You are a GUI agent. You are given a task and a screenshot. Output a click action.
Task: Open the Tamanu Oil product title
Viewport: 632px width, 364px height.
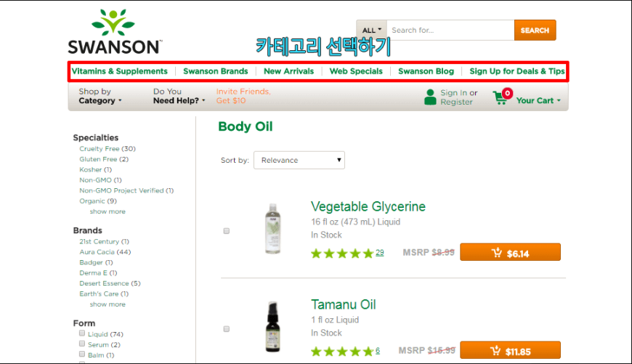(344, 304)
